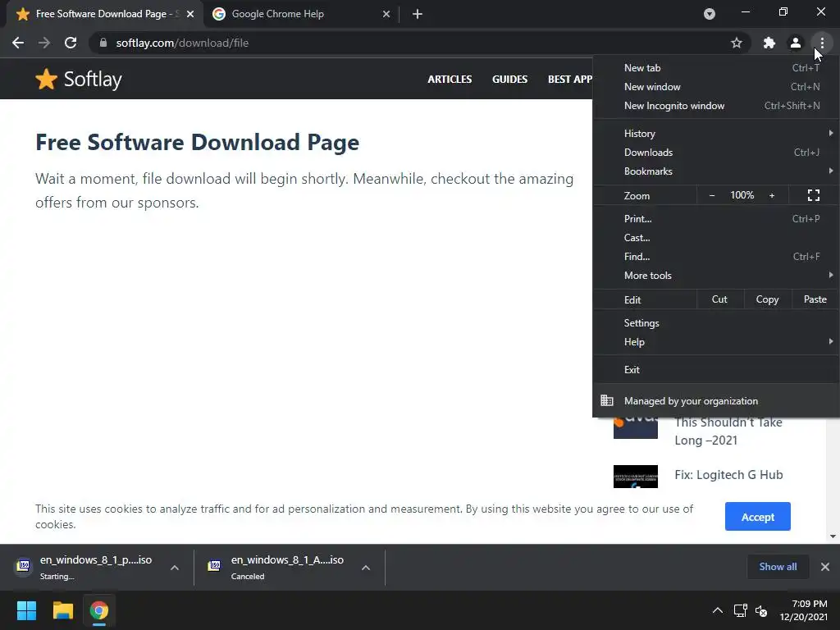The image size is (840, 630).
Task: Open the BEST APP navigation link
Action: [x=570, y=80]
